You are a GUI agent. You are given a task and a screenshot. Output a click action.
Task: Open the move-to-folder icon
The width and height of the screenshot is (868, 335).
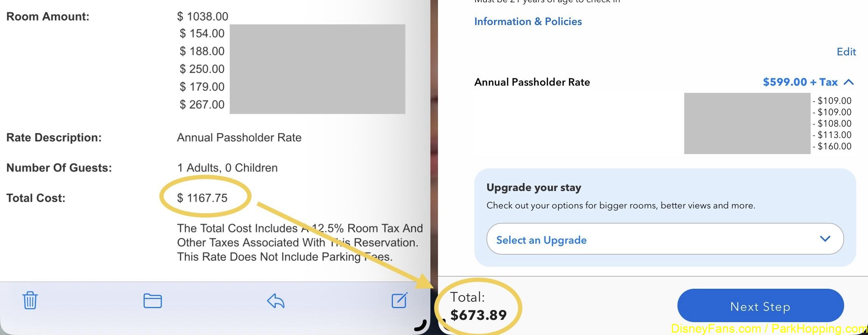[153, 301]
